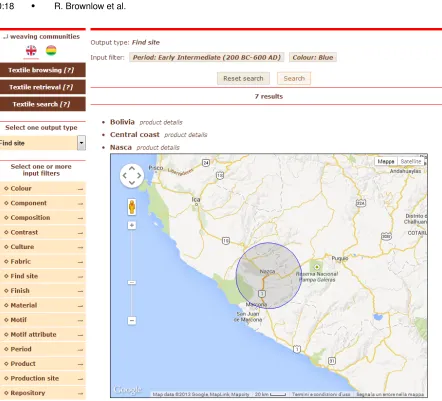Click the Search button
Image resolution: width=442 pixels, height=401 pixels.
coord(294,78)
